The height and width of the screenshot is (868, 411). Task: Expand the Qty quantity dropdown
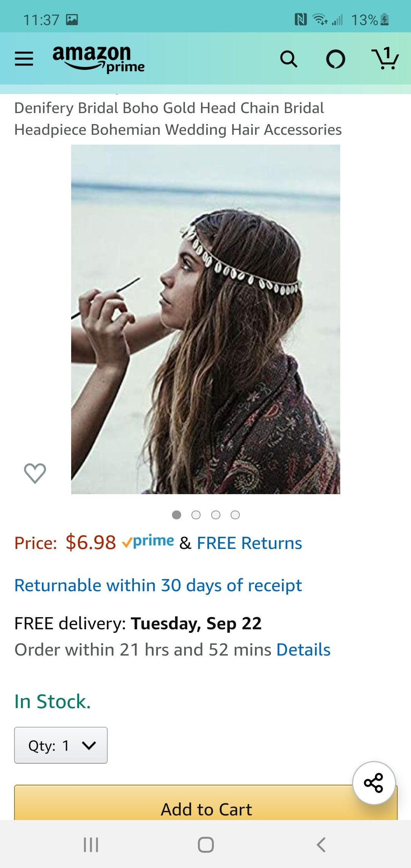pyautogui.click(x=61, y=745)
